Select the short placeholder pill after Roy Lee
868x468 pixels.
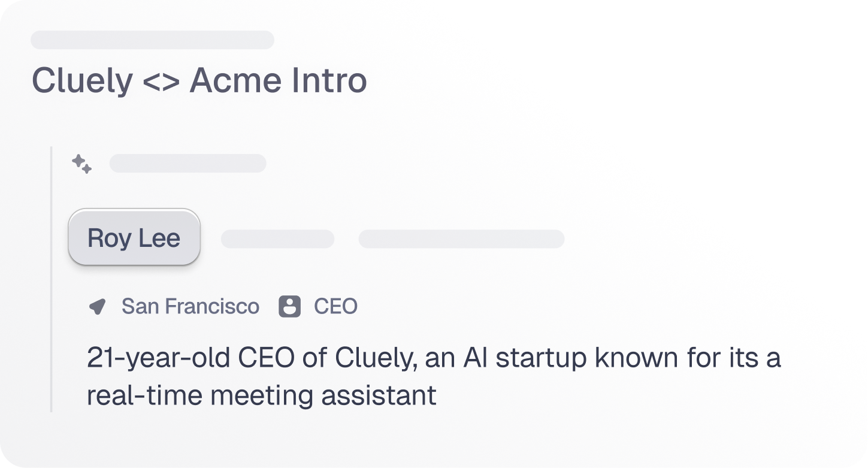point(277,238)
